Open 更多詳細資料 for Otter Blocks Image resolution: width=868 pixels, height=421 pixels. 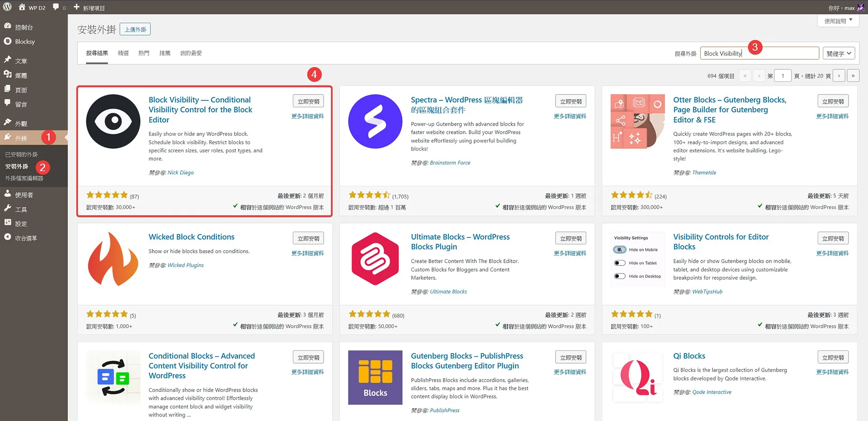(832, 116)
